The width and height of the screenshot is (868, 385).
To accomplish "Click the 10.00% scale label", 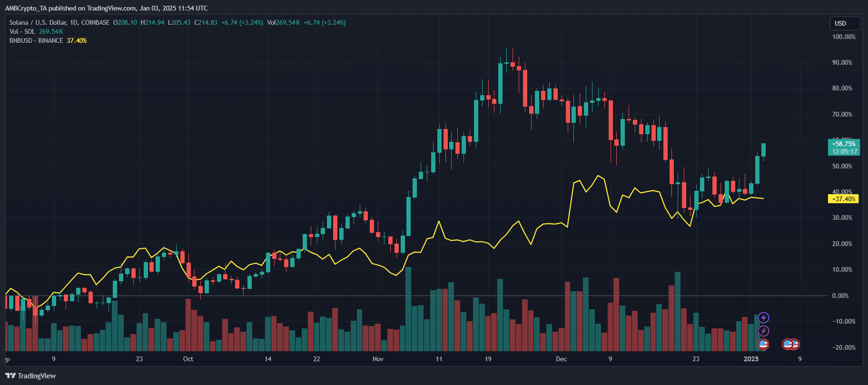I will 843,269.
